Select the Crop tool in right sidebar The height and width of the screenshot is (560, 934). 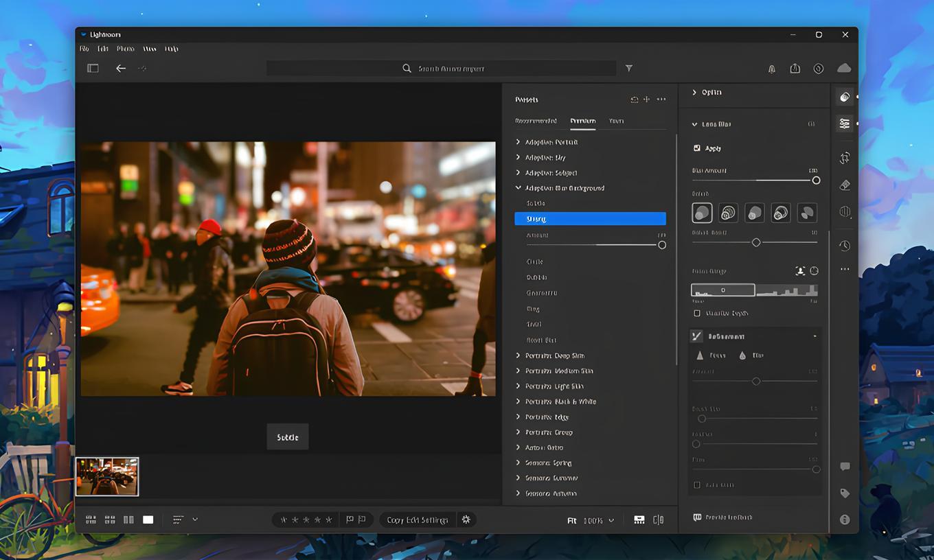coord(844,158)
